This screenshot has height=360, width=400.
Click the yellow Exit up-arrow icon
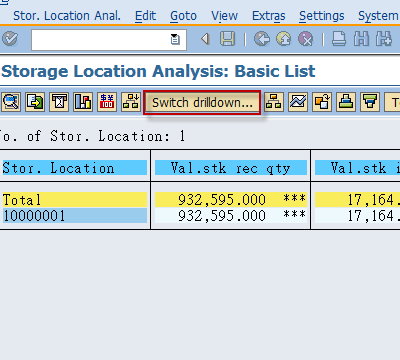point(283,39)
